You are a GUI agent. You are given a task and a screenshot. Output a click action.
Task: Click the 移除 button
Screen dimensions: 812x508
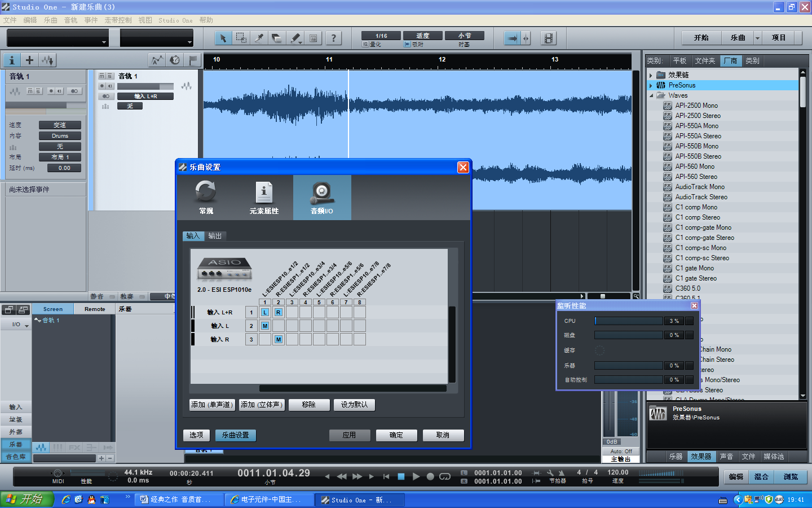pos(309,405)
